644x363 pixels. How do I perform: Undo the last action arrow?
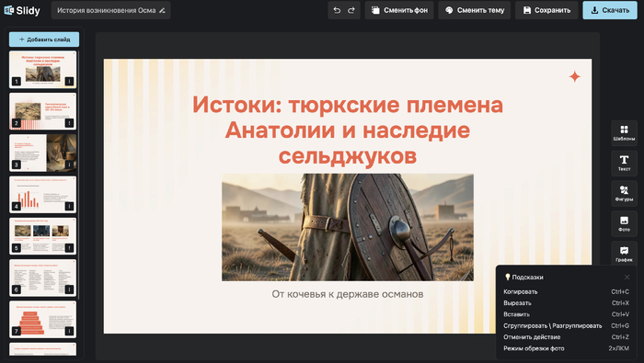coord(337,10)
